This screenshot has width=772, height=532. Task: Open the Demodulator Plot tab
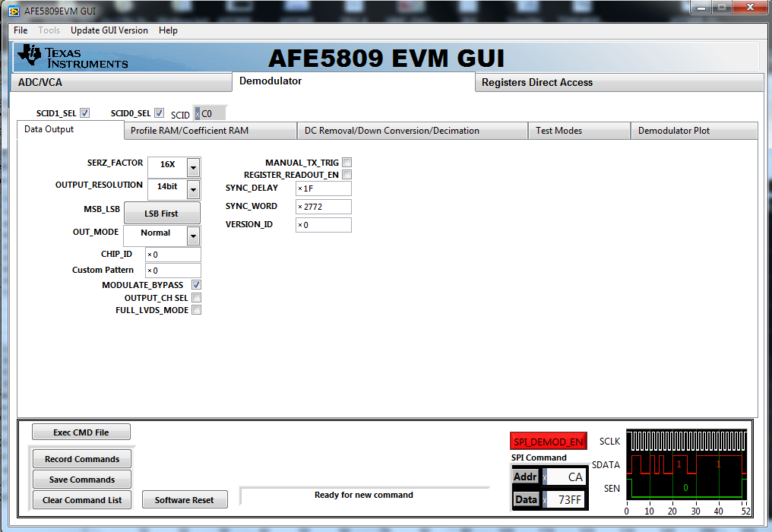pyautogui.click(x=694, y=131)
